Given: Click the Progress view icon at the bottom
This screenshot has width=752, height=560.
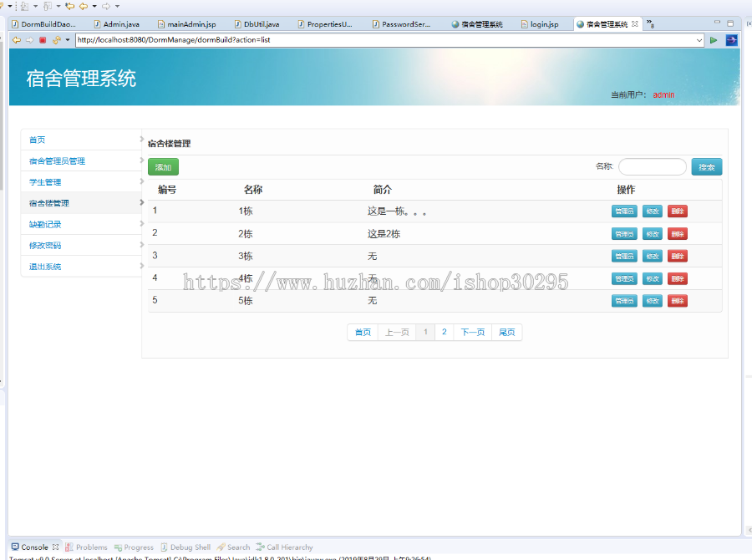Looking at the screenshot, I should (x=118, y=547).
